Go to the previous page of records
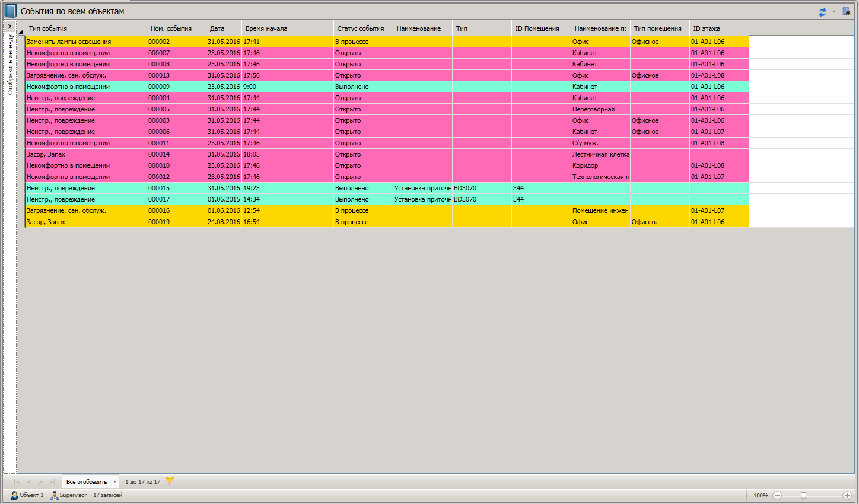This screenshot has width=859, height=504. click(28, 482)
